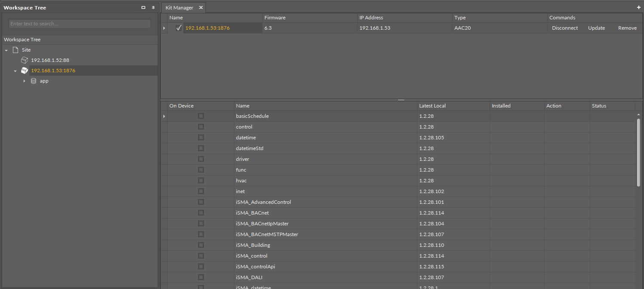Pin the Workspace Tree panel

pos(153,8)
